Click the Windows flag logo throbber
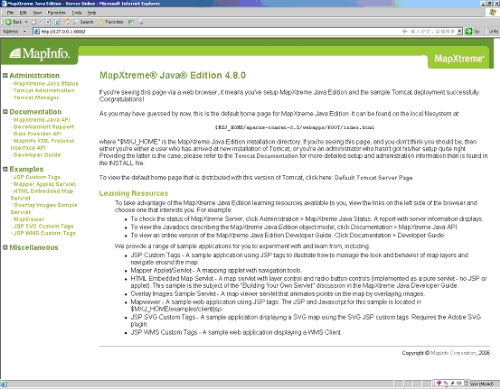Viewport: 500px width, 389px height. [493, 12]
